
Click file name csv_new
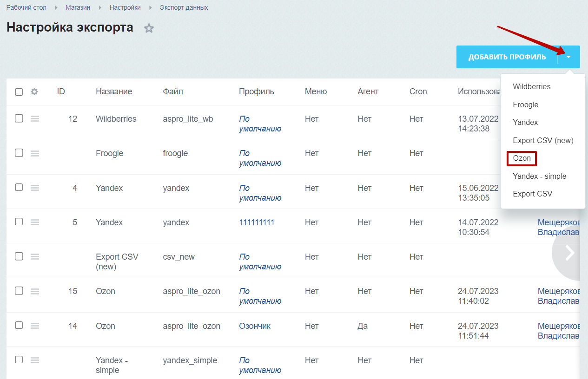pyautogui.click(x=179, y=257)
